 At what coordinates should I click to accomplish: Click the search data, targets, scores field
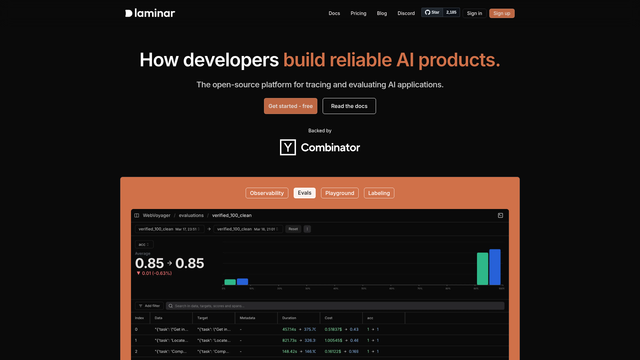pos(335,306)
